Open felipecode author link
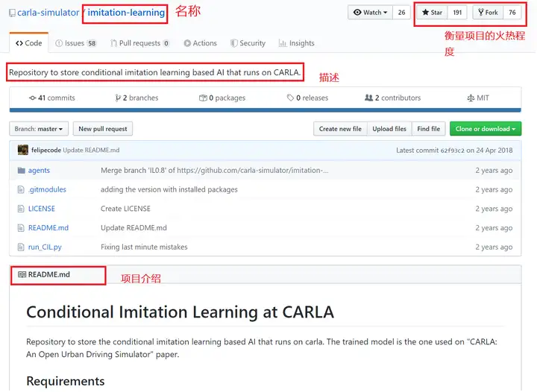 [x=46, y=150]
